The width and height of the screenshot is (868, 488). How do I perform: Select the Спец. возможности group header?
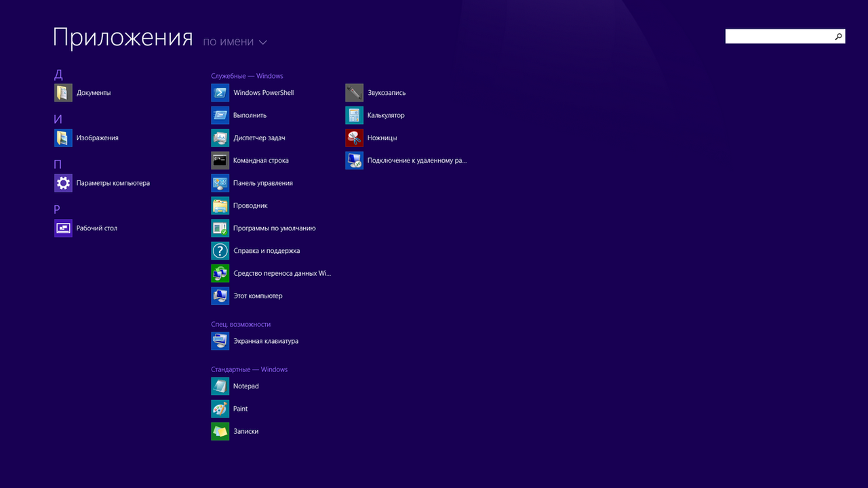[241, 325]
